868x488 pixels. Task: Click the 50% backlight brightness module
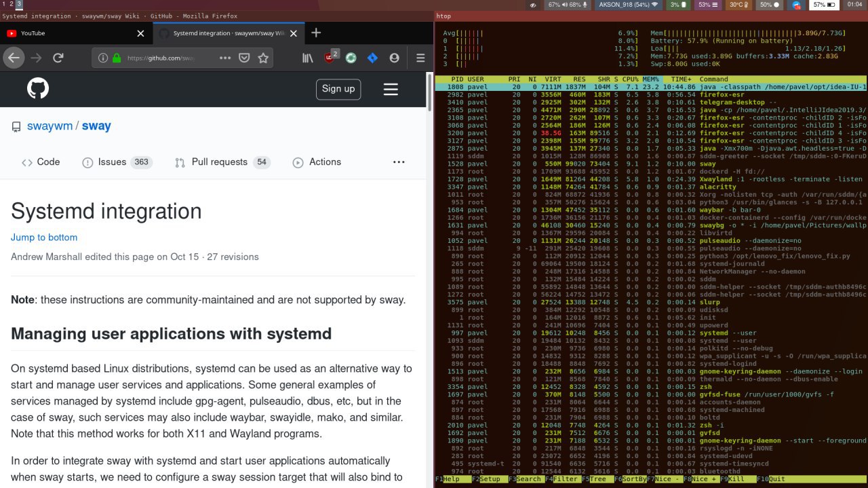click(769, 5)
